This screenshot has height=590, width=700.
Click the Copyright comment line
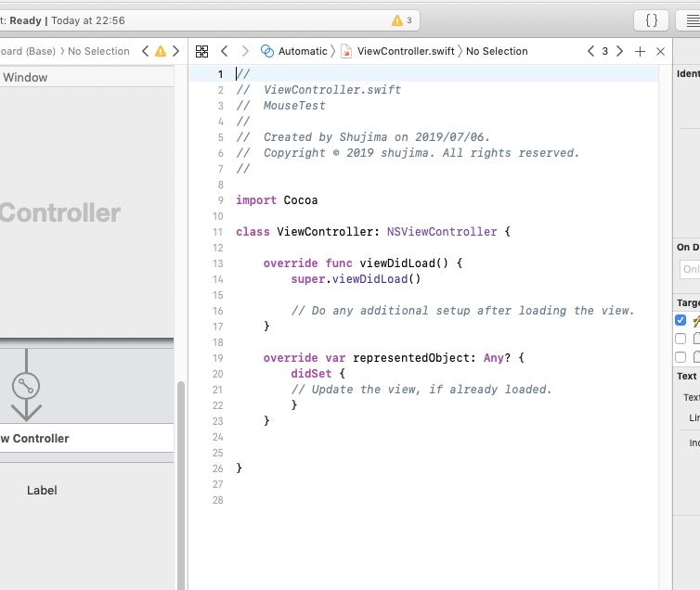point(408,153)
